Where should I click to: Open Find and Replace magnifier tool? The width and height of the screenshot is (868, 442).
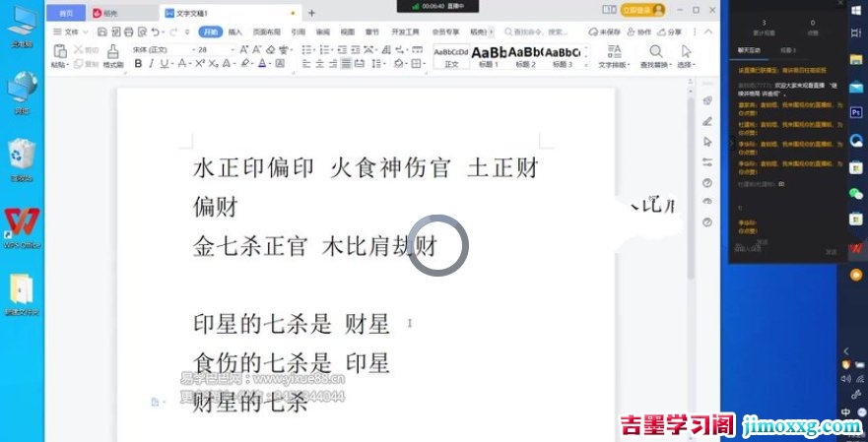coord(656,56)
